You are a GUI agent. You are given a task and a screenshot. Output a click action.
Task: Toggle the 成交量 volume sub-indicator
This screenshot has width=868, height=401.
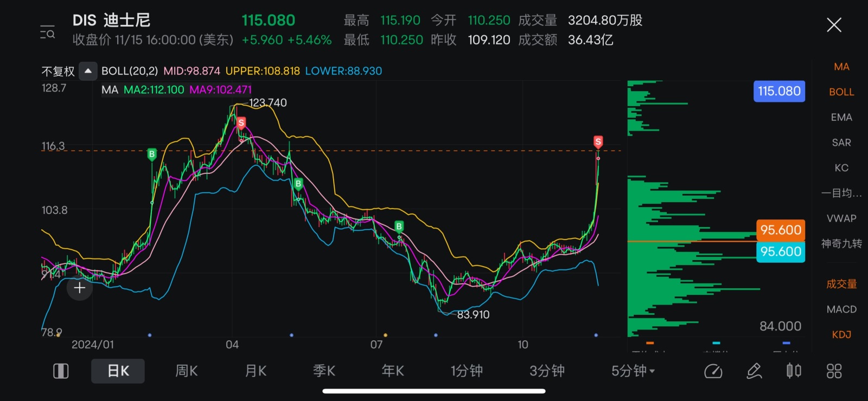pos(841,284)
